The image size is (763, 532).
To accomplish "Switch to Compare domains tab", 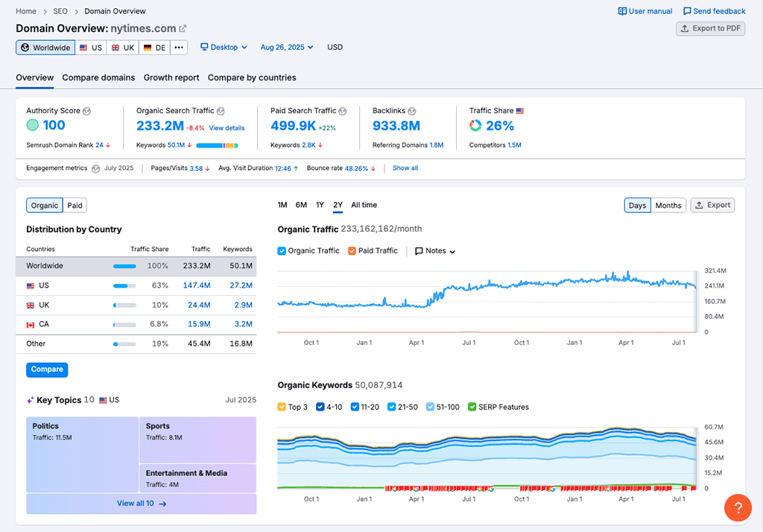I will (x=98, y=78).
